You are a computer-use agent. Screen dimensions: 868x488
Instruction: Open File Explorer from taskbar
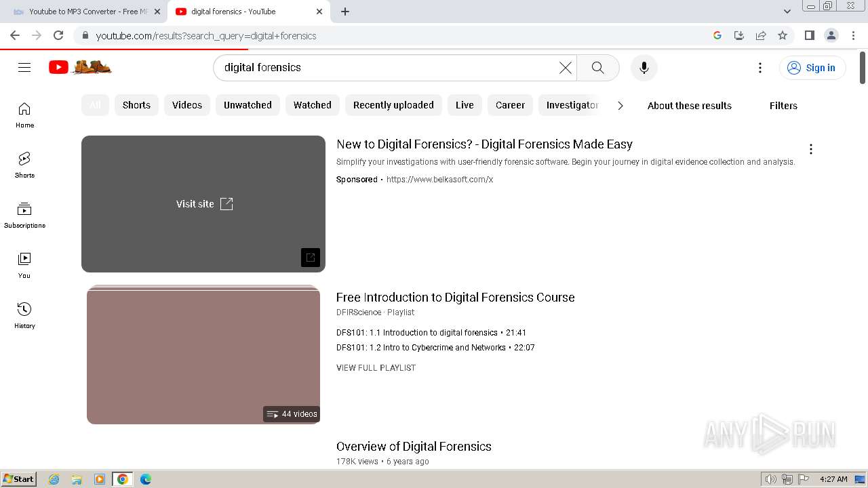pos(77,479)
